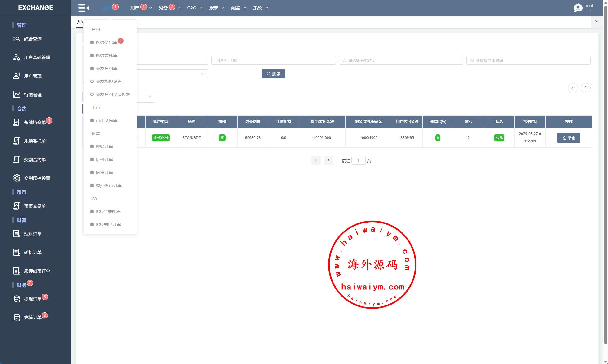
Task: Open 充值订单 in sidebar
Action: [33, 317]
